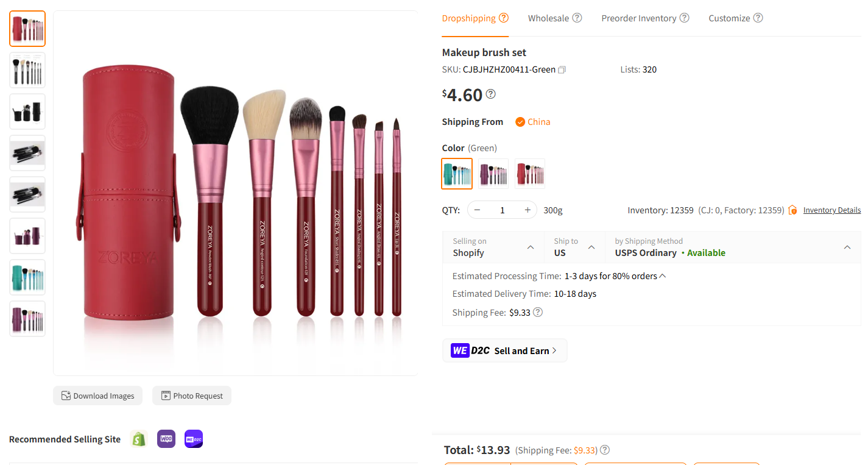Open the inventory alert bag icon

click(x=792, y=210)
